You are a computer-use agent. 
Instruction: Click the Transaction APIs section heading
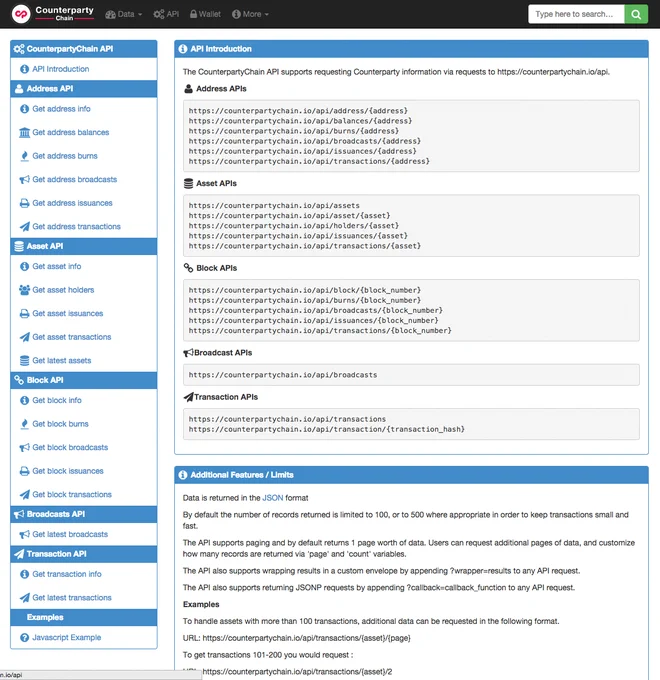click(226, 397)
